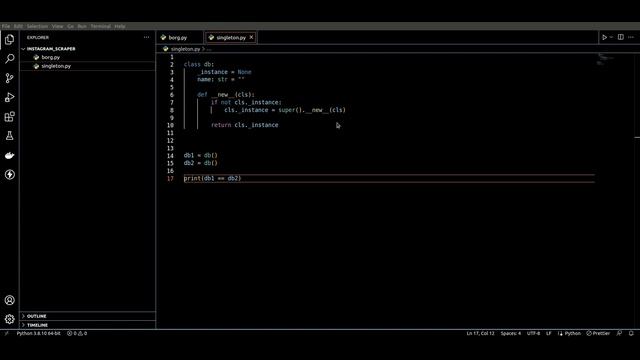
Task: Open the Run menu
Action: (82, 26)
